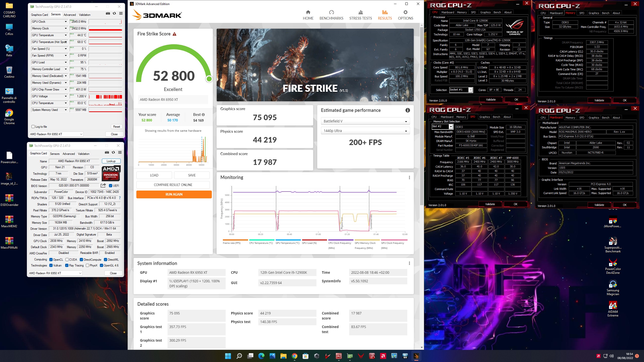Click GPU-Z Sensors window screenshot camera icon

[x=108, y=14]
